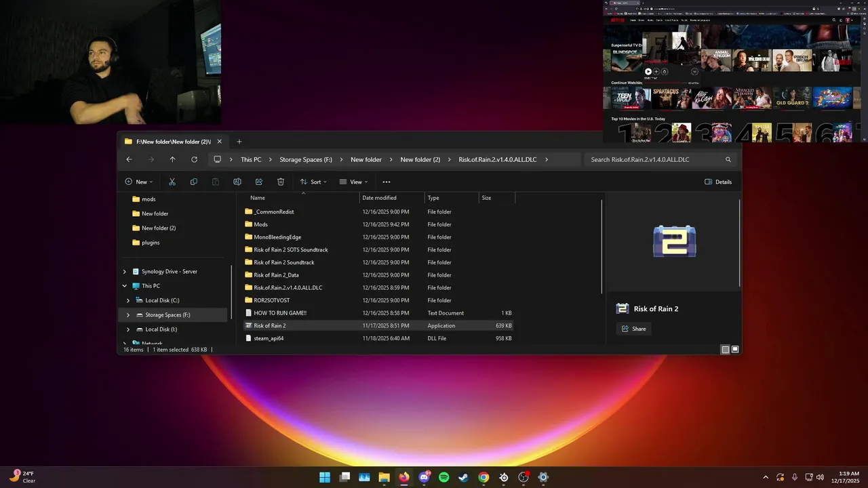Select the HOW TO RUN GAME!! text document
Screen dimensions: 868x488
tap(378, 313)
